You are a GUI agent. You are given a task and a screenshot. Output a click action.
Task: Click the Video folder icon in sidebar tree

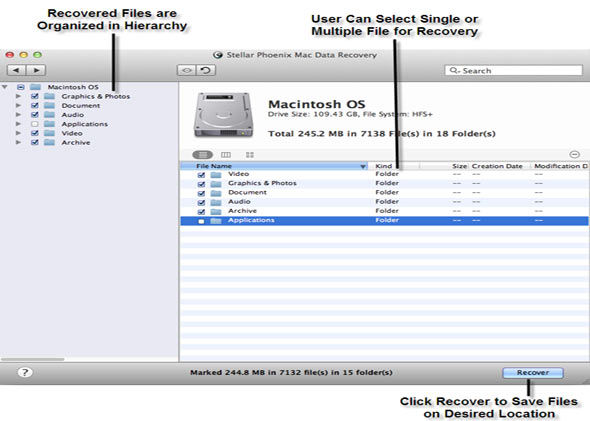[49, 133]
